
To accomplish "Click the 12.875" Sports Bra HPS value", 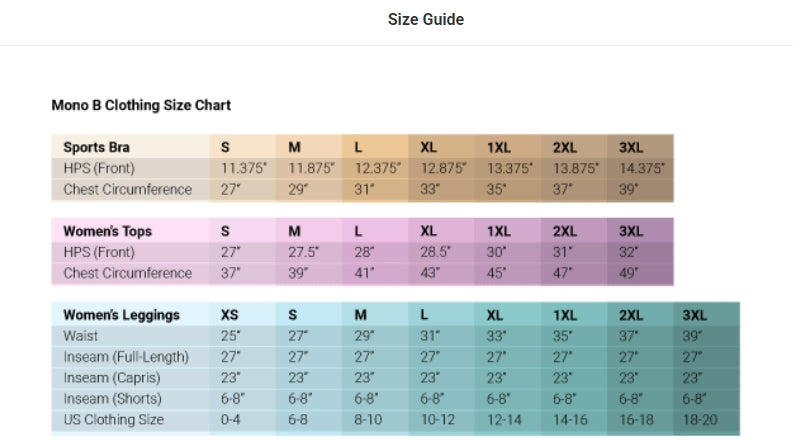I will coord(443,168).
